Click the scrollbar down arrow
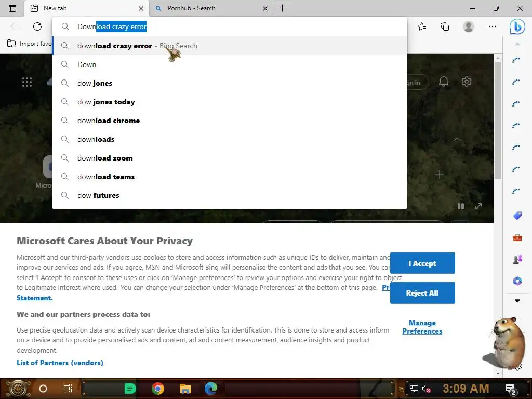 pyautogui.click(x=498, y=373)
